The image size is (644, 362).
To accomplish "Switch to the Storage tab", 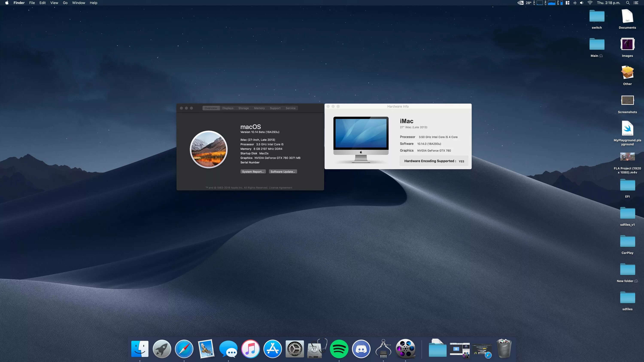I will point(243,108).
